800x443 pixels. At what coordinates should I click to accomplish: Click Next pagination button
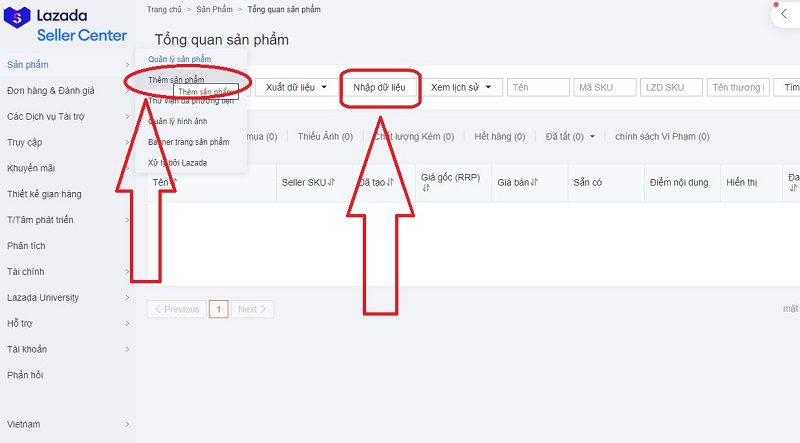pos(252,309)
